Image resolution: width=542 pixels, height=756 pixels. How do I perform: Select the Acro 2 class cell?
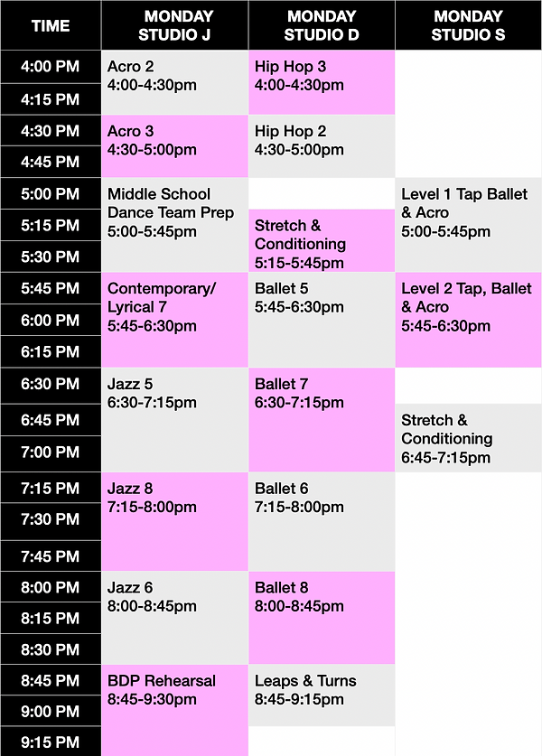(x=174, y=82)
